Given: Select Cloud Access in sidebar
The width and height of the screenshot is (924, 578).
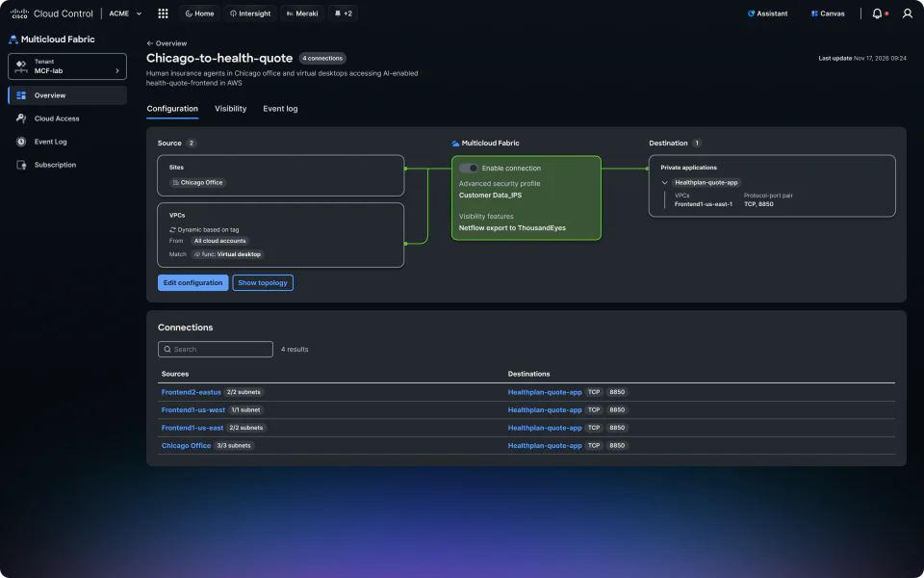Looking at the screenshot, I should 67,118.
